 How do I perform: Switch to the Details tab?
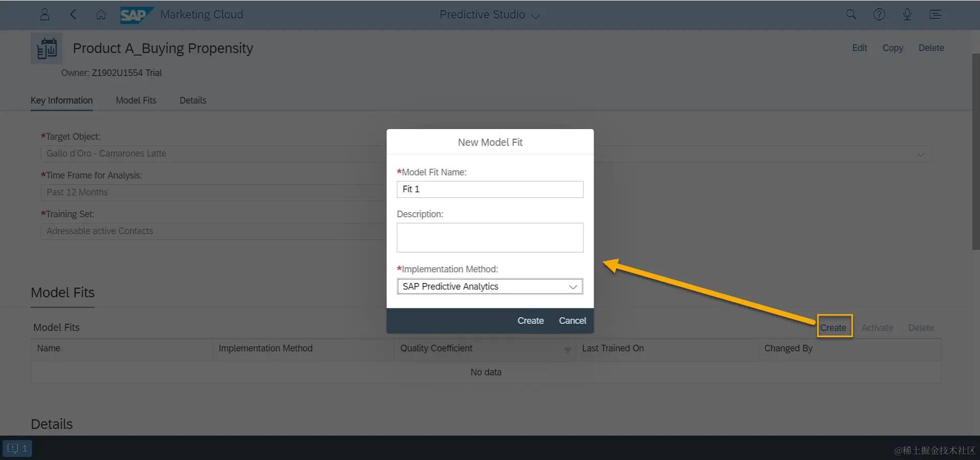(193, 100)
